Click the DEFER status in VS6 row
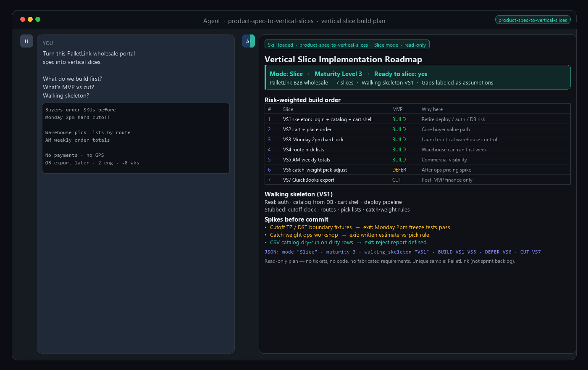 pyautogui.click(x=399, y=170)
